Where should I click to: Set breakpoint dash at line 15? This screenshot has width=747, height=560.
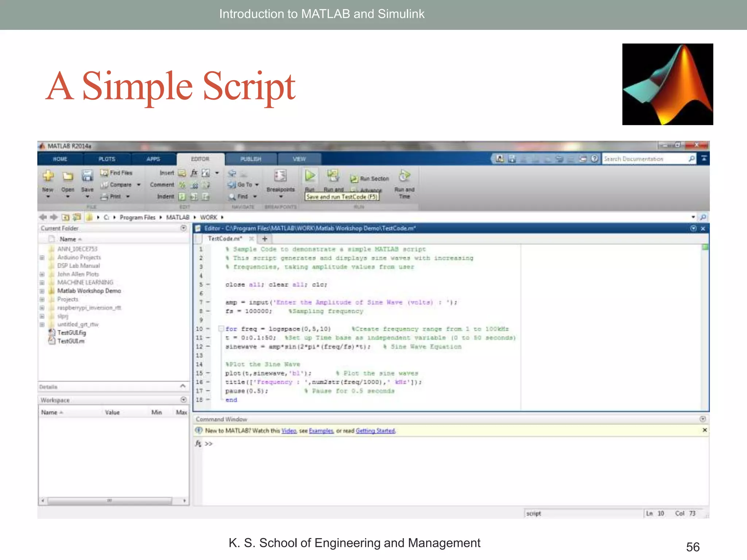click(x=208, y=373)
